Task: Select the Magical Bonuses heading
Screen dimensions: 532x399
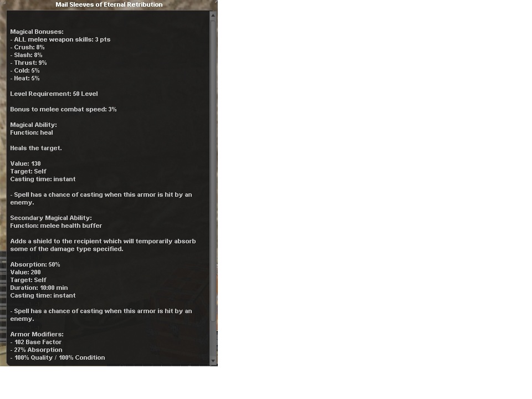Action: point(37,32)
